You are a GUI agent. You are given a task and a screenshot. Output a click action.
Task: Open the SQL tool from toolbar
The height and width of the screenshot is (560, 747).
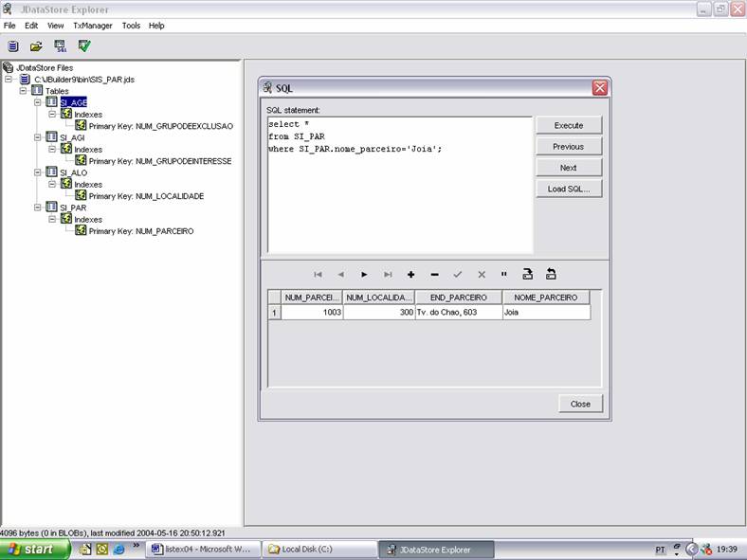point(61,45)
